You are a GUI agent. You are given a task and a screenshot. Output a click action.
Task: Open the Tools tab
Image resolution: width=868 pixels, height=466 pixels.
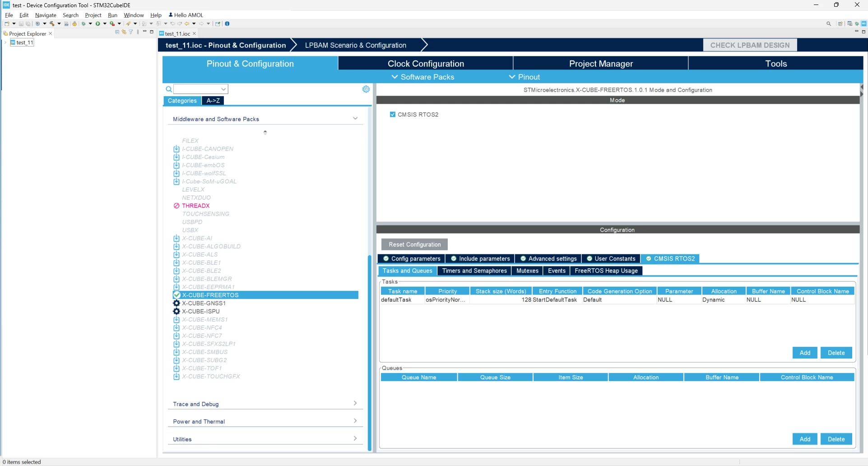coord(776,64)
